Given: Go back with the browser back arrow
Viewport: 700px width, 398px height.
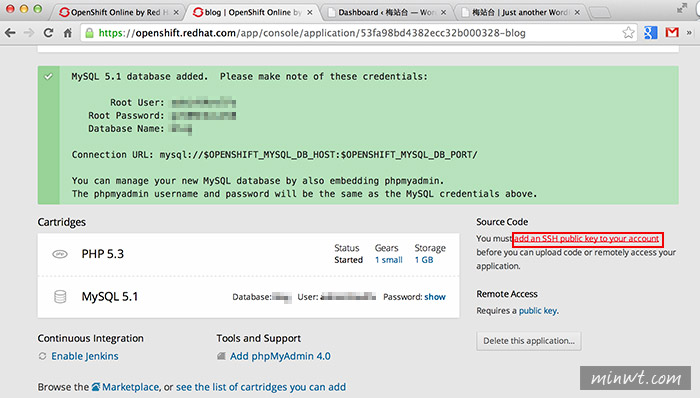Looking at the screenshot, I should click(10, 33).
